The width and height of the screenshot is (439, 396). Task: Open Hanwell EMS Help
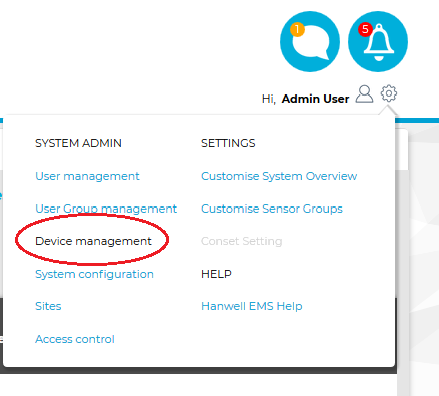tap(252, 306)
